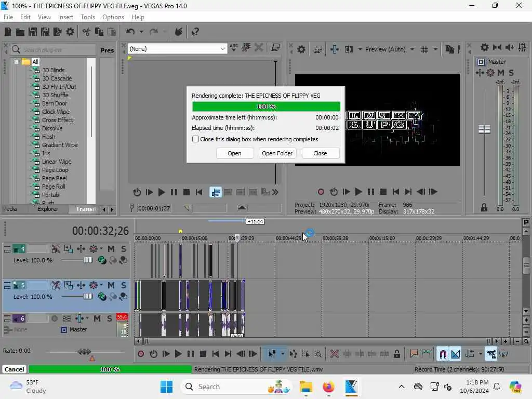Image resolution: width=532 pixels, height=399 pixels.
Task: Open the auto ripple dropdown arrow
Action: coord(481,354)
